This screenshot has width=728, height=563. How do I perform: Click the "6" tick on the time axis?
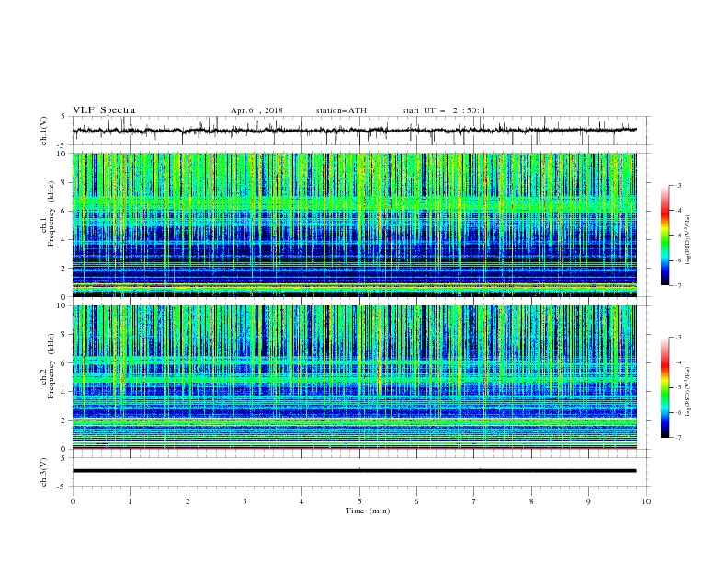(x=416, y=501)
